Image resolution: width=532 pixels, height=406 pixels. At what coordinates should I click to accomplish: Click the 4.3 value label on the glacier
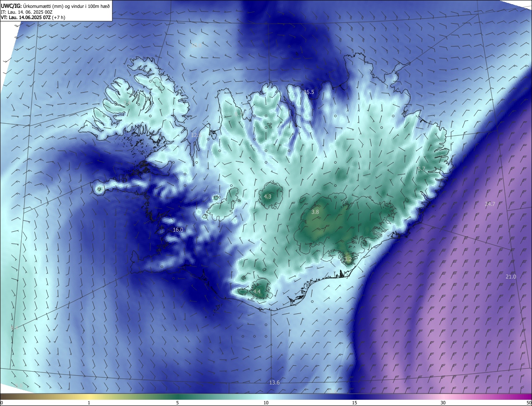tap(268, 197)
